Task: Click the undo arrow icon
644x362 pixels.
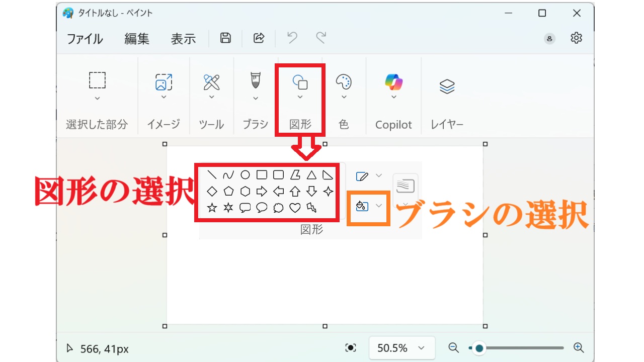Action: pyautogui.click(x=292, y=38)
